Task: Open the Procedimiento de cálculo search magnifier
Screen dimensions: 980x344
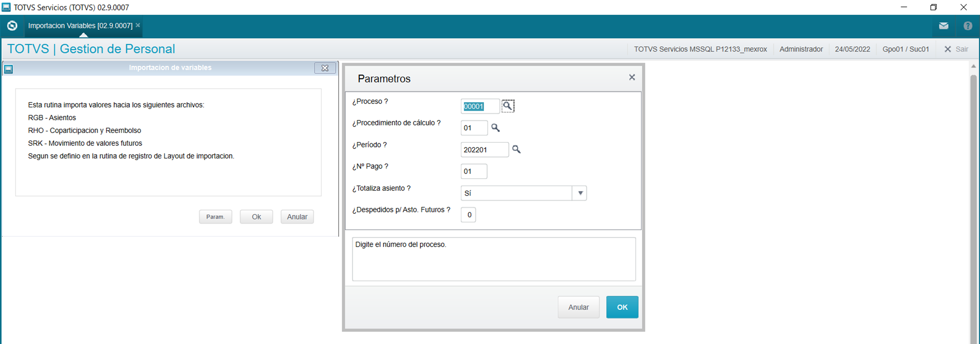Action: click(495, 128)
